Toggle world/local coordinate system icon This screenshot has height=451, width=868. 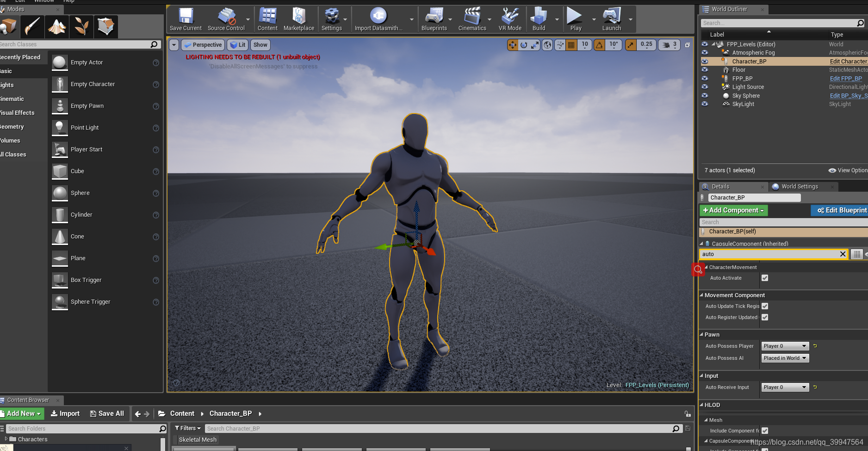547,45
